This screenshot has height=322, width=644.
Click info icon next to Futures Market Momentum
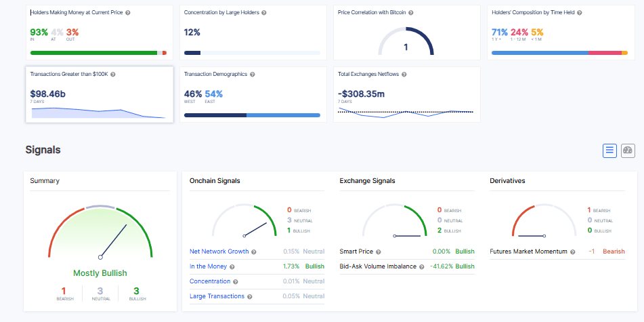[x=572, y=251]
